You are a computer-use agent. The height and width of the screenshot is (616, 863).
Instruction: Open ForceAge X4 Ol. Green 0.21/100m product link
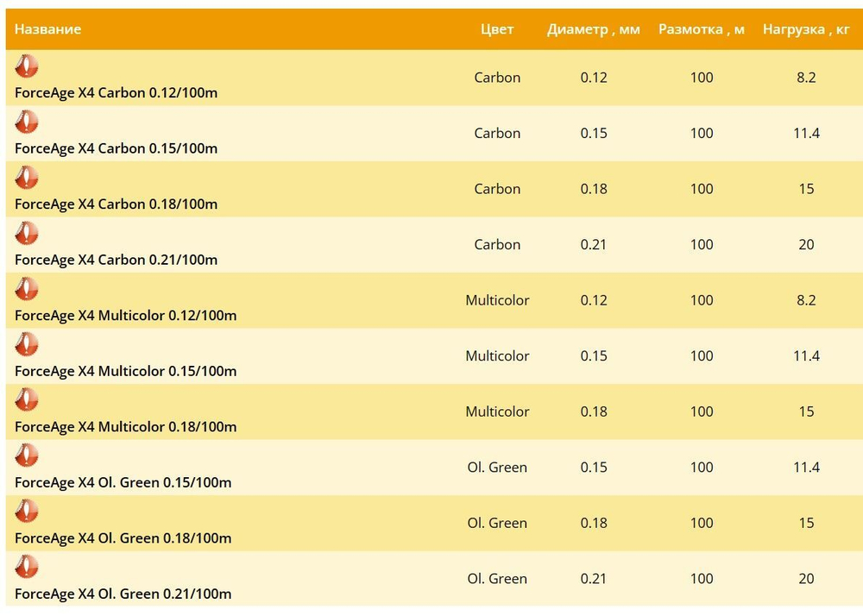123,594
